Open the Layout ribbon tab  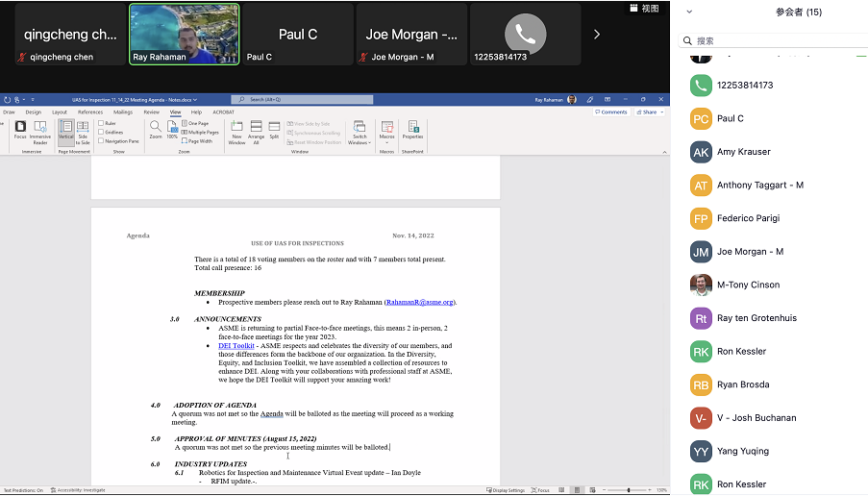[x=60, y=112]
